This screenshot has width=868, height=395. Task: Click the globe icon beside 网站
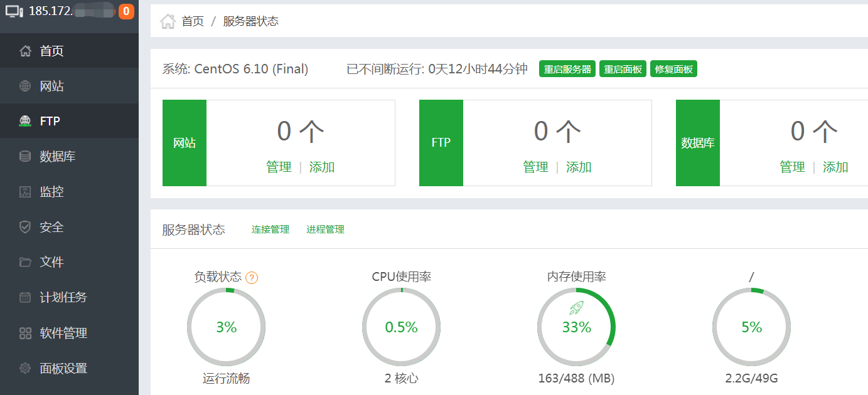pos(25,86)
